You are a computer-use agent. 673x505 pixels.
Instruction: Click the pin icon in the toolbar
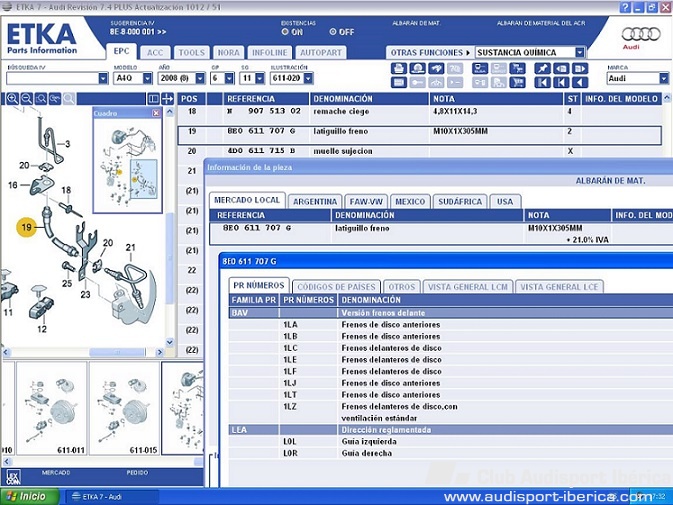pyautogui.click(x=542, y=68)
